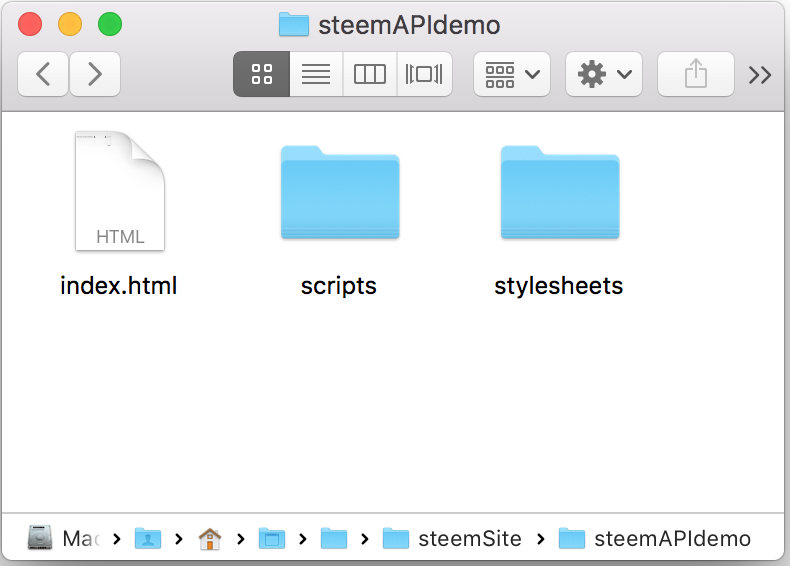Go forward with the right arrow button
The height and width of the screenshot is (566, 790).
(95, 74)
